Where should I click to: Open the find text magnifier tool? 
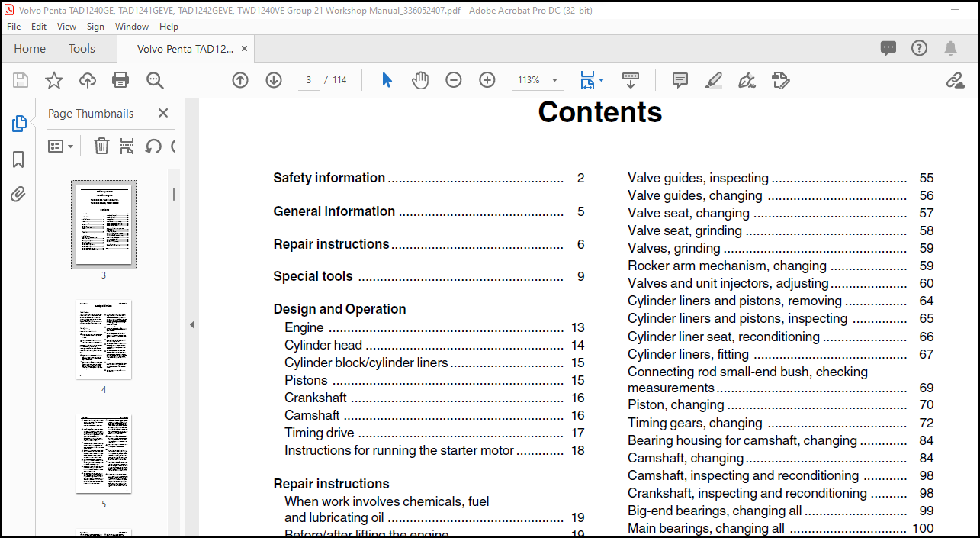click(155, 80)
